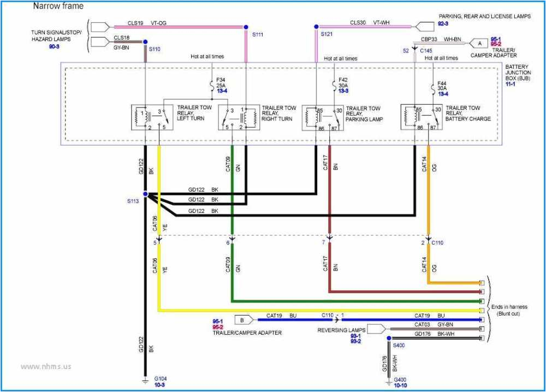Click the Narrow frame title text

[x=58, y=6]
